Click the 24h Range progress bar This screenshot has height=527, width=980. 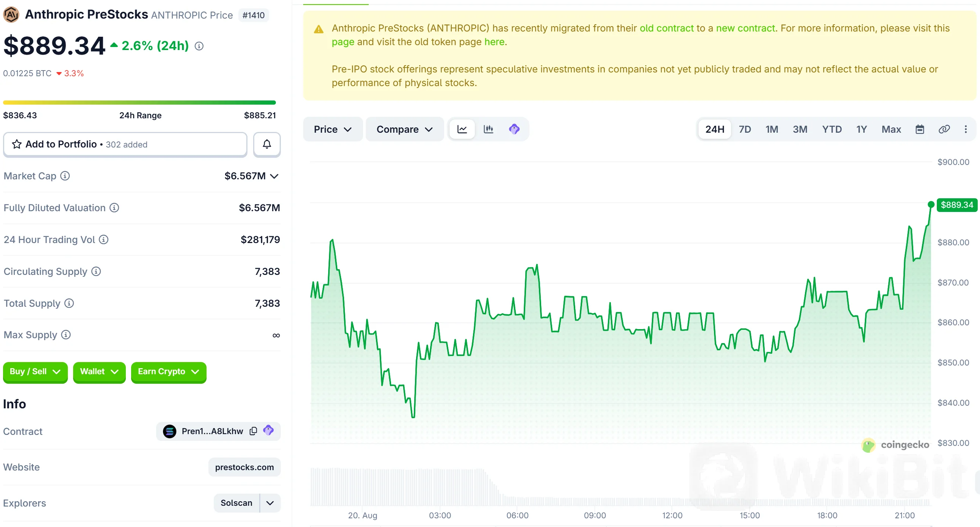click(139, 103)
